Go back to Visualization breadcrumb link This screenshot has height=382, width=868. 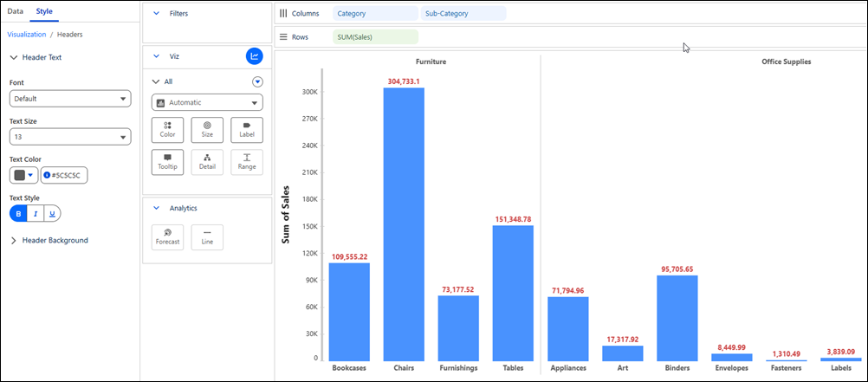pos(27,35)
